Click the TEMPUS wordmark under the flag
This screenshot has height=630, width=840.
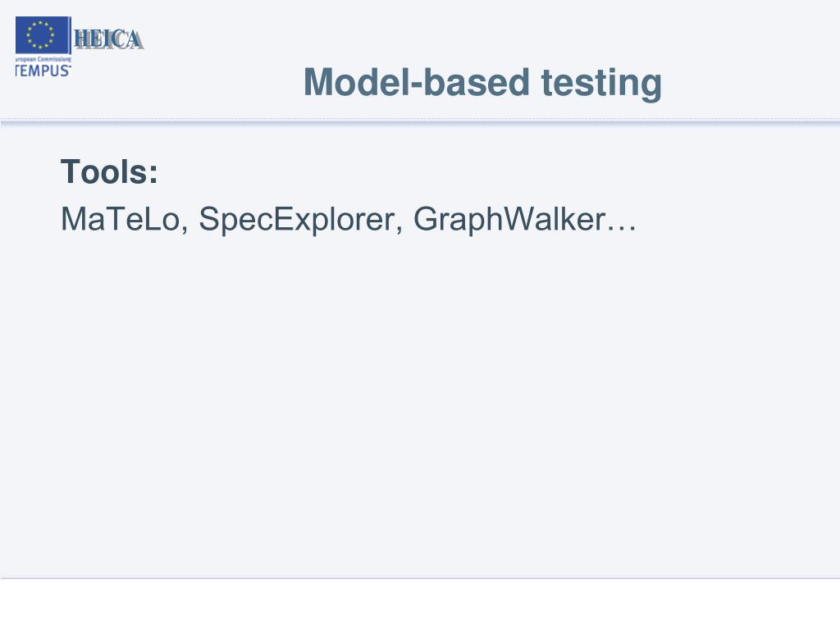[43, 70]
